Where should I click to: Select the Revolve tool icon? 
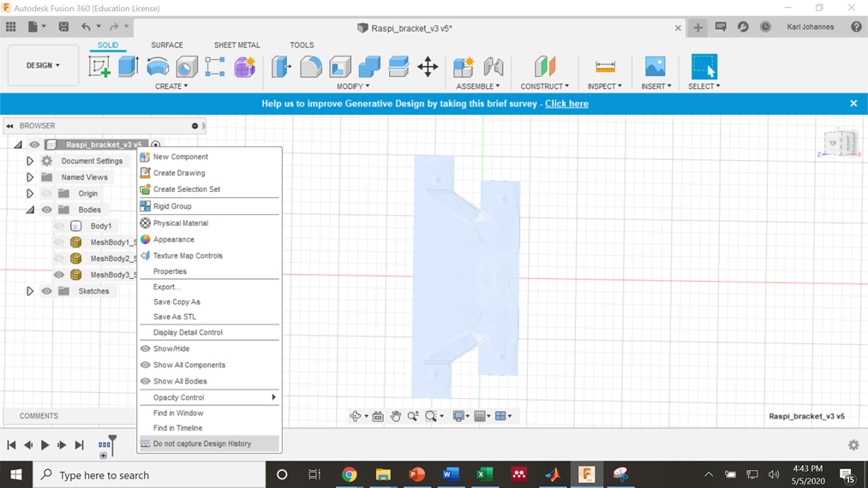click(158, 67)
